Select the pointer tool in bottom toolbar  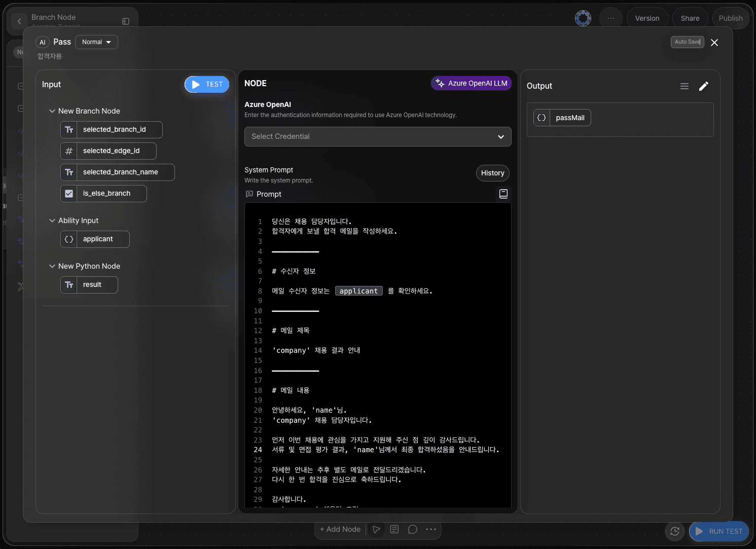pyautogui.click(x=376, y=529)
